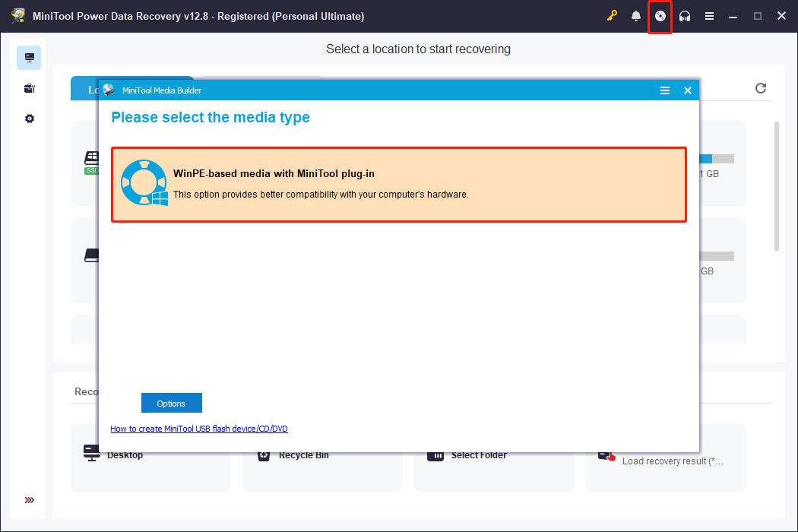
Task: Click the Options button
Action: click(171, 403)
